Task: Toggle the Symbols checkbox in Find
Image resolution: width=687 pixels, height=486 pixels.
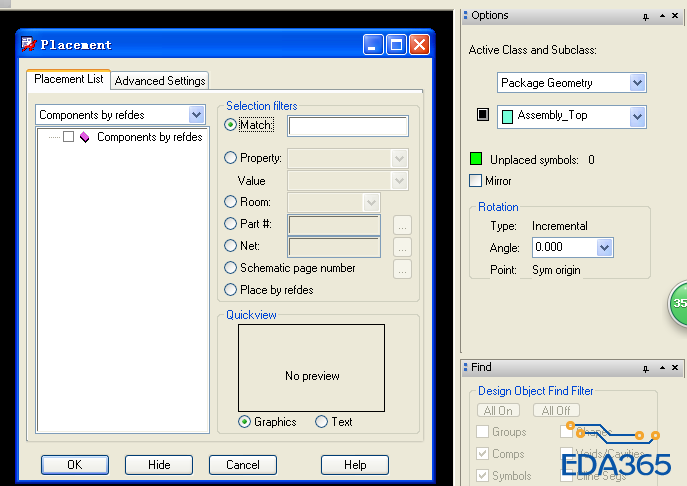Action: 482,475
